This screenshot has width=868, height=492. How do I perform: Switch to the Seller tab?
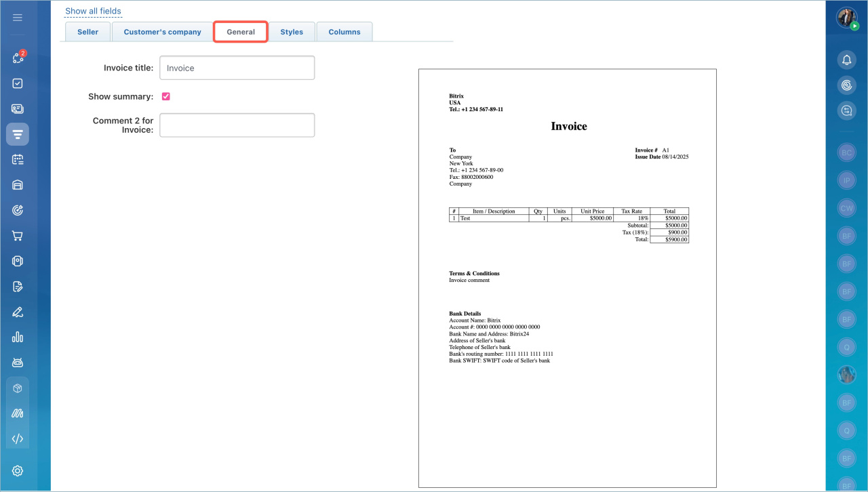[x=87, y=32]
